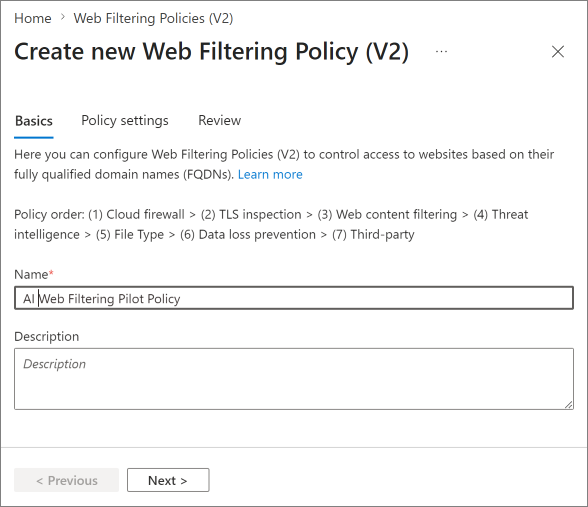Select the Basics tab

coord(34,121)
